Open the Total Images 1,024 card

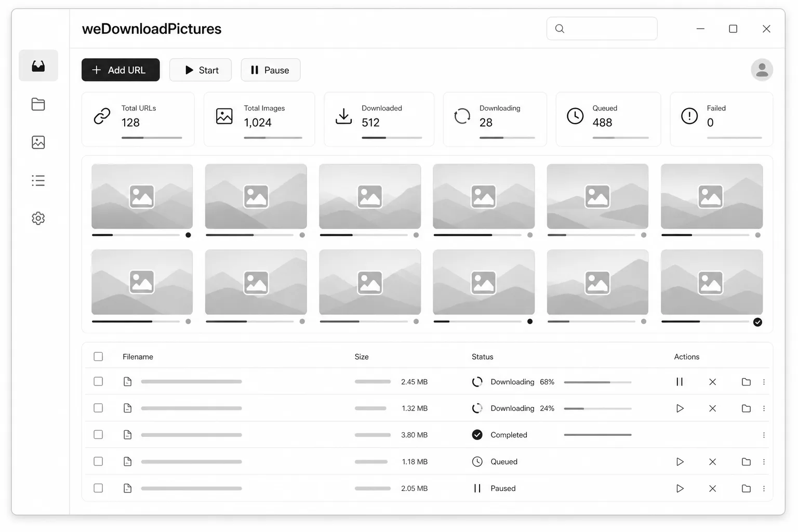(x=259, y=119)
